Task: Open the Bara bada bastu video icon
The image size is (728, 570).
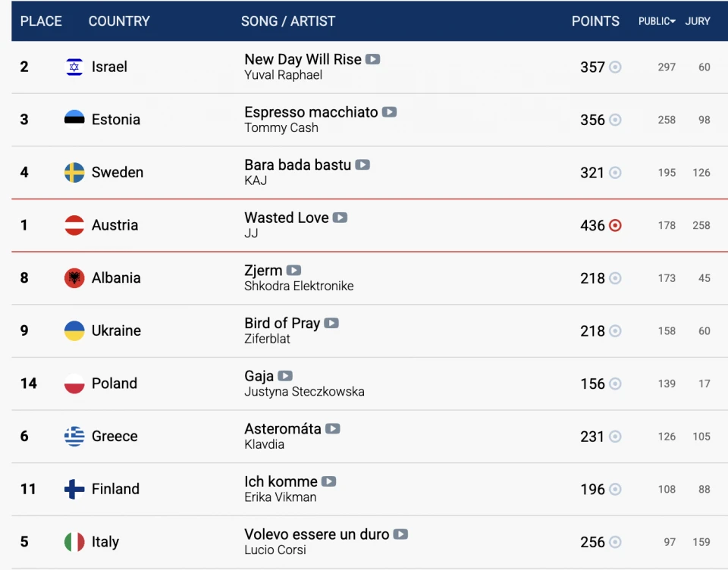Action: 362,164
